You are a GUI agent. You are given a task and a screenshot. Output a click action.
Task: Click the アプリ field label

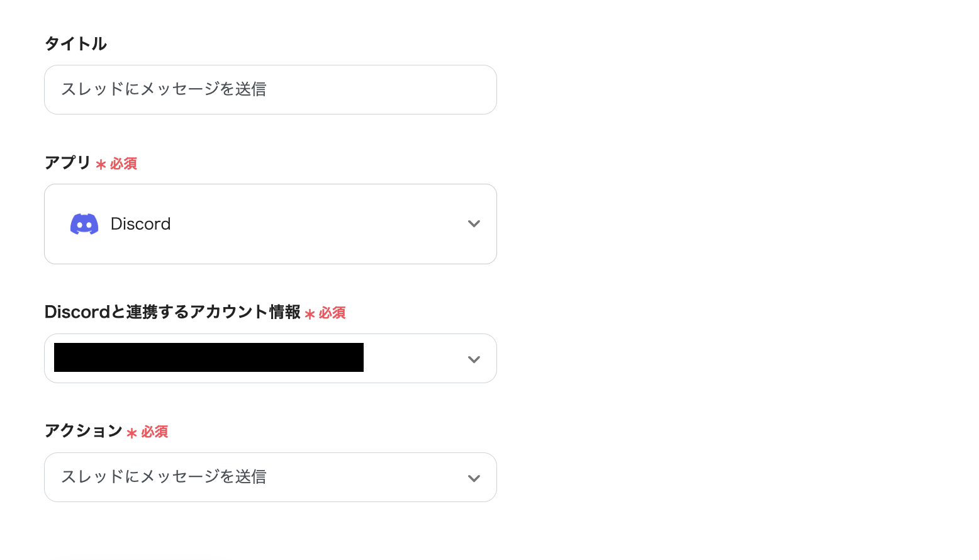68,162
